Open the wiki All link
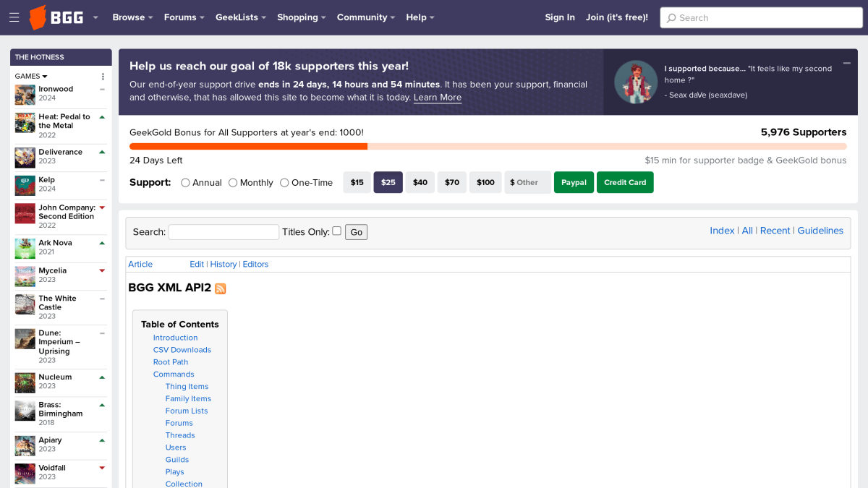 click(747, 231)
